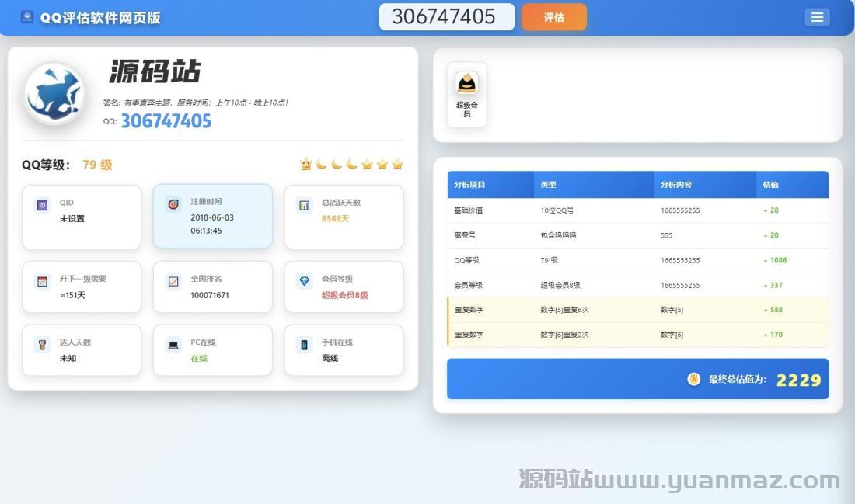Screen dimensions: 855x504
Task: Click the 555 content cell
Action: click(666, 235)
